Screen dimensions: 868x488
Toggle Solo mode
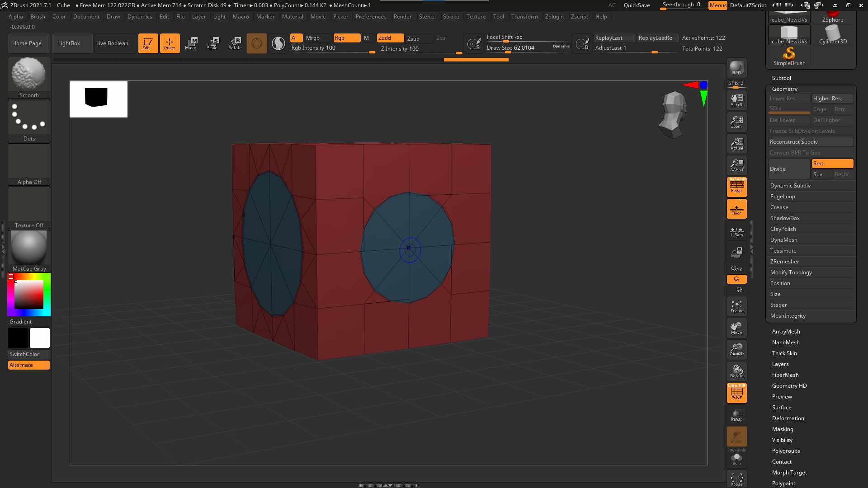736,458
